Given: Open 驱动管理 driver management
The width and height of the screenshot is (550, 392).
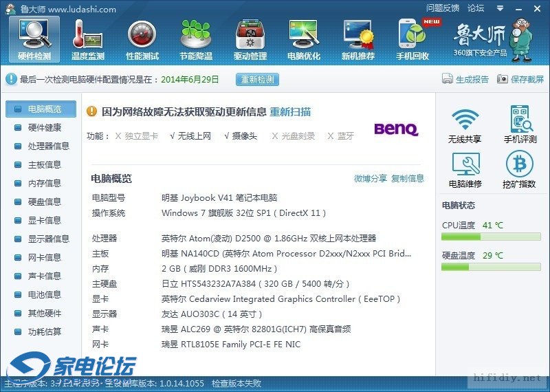Looking at the screenshot, I should (250, 39).
